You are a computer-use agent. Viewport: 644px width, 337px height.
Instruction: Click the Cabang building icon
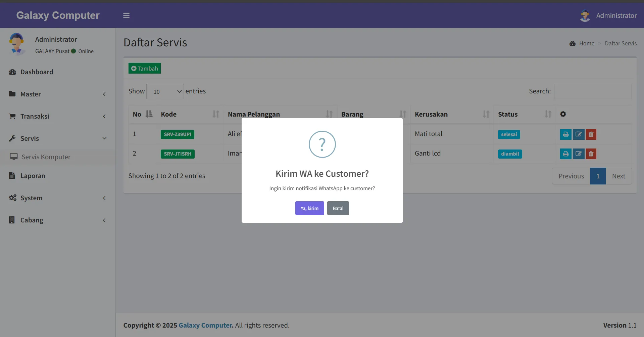[x=12, y=220]
